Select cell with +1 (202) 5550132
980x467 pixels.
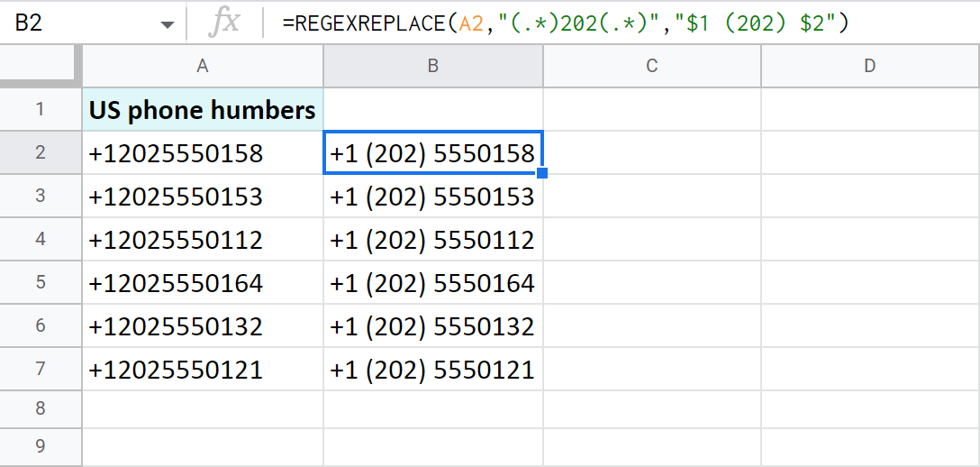(x=433, y=325)
